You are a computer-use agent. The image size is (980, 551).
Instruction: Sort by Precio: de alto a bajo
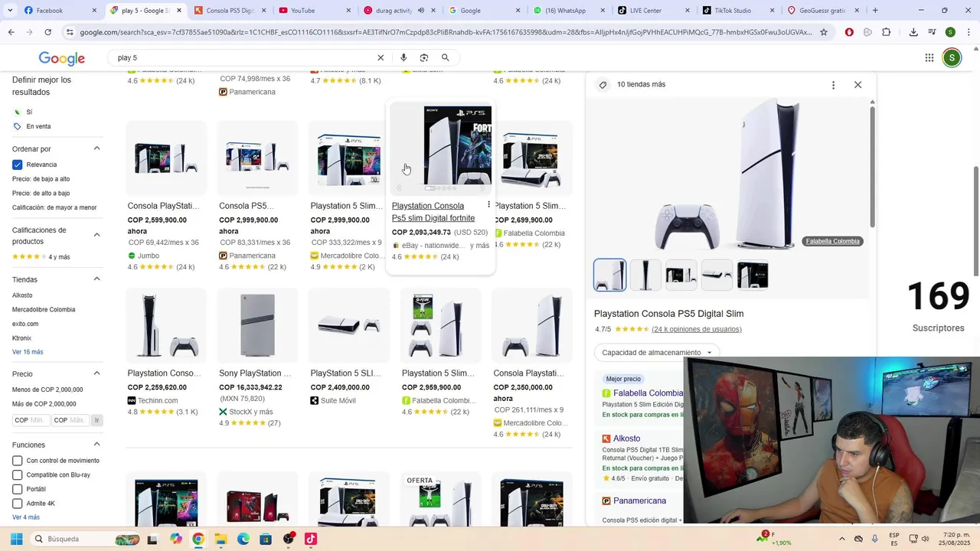[41, 194]
